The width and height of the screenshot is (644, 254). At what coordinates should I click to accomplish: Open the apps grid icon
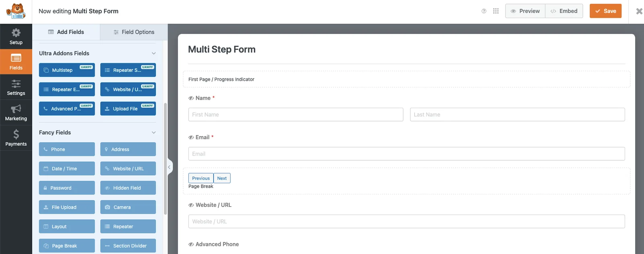click(496, 11)
